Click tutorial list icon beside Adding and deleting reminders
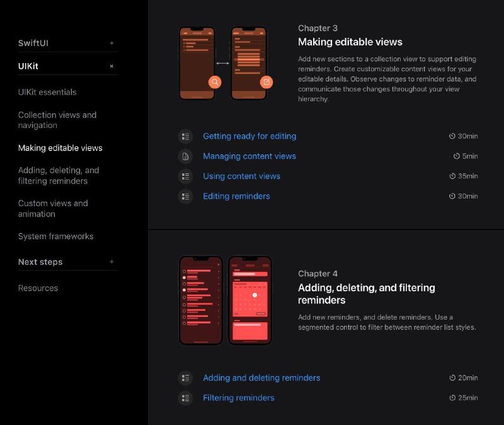 [185, 378]
